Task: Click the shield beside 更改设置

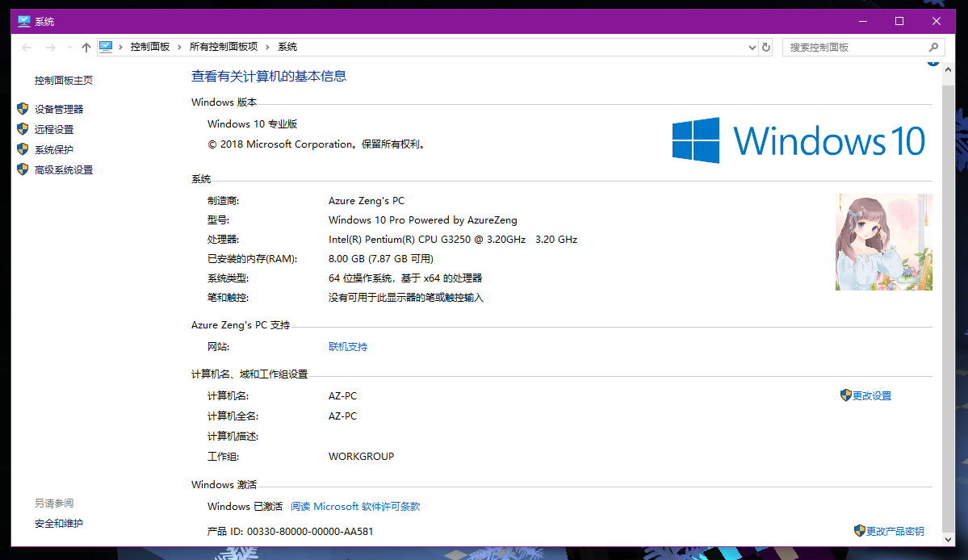Action: (x=846, y=395)
